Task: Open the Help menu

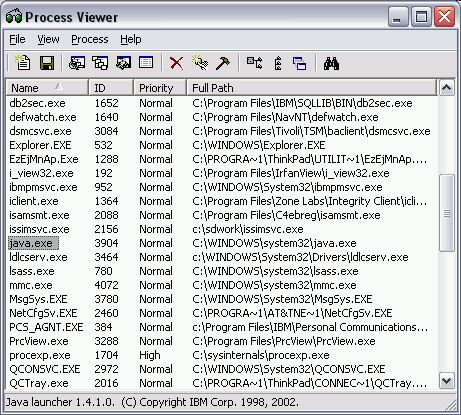Action: [x=131, y=39]
